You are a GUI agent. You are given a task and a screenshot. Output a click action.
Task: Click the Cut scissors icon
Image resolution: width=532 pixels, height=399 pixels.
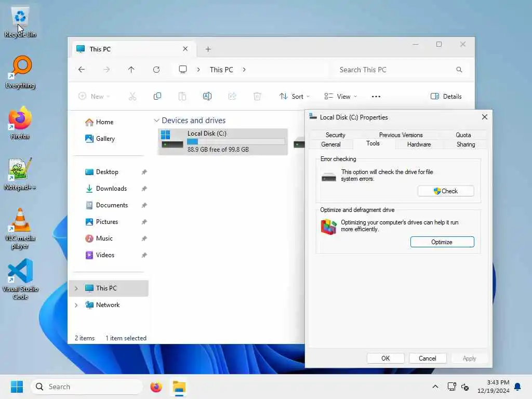pos(132,96)
